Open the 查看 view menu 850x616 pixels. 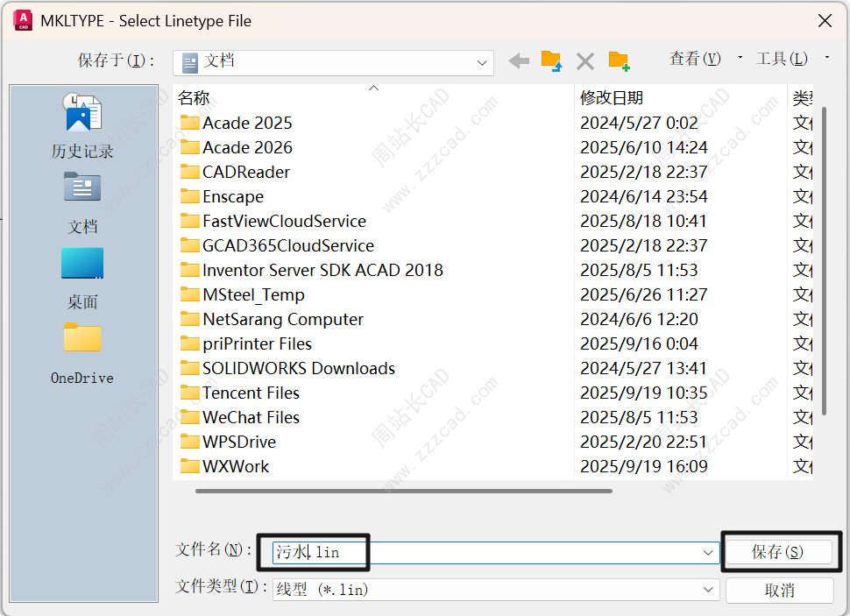[x=696, y=59]
